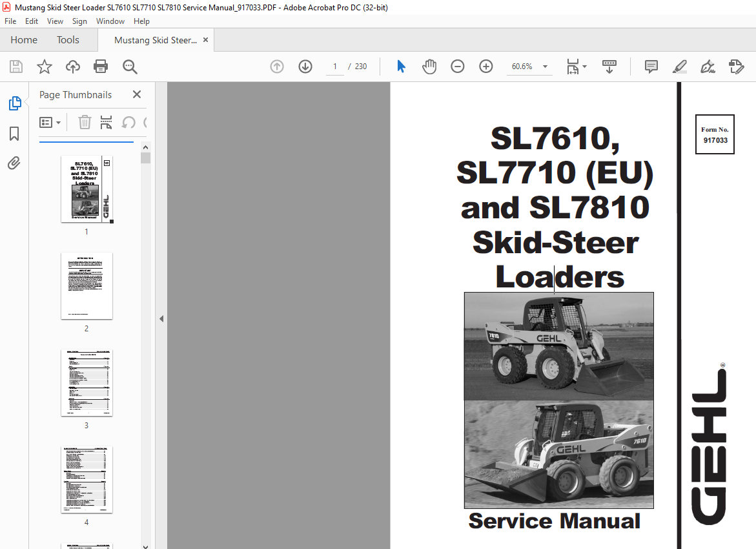
Task: Click the Stamp tool icon
Action: tap(736, 67)
